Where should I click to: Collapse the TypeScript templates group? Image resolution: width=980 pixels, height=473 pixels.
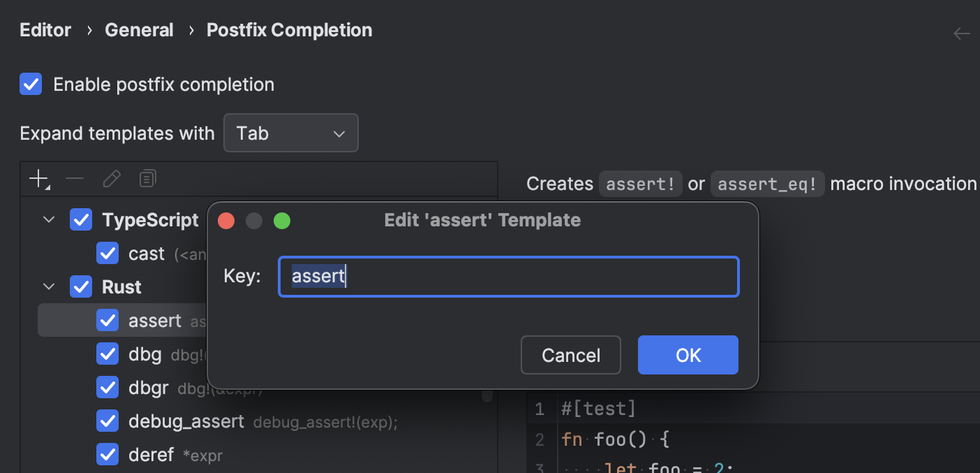(48, 219)
